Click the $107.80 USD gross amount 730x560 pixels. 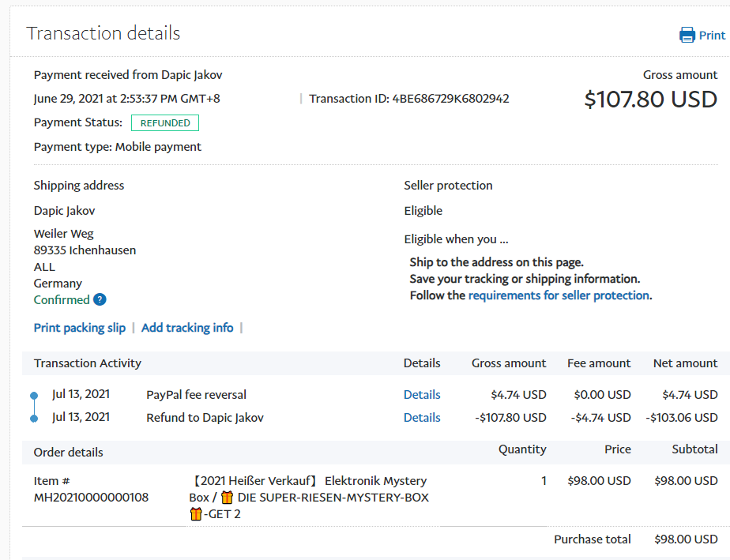click(650, 100)
